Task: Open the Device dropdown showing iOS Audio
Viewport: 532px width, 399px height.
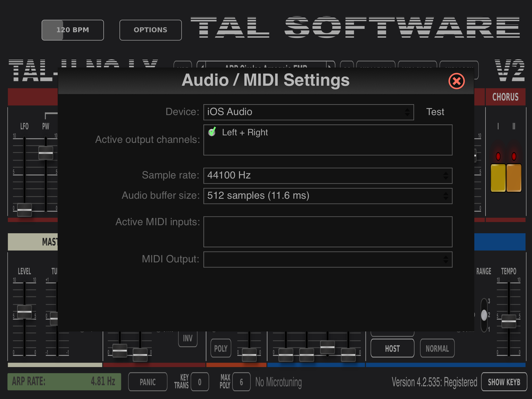Action: tap(308, 112)
